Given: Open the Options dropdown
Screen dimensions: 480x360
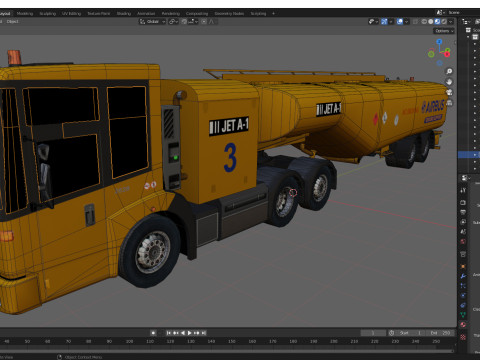Looking at the screenshot, I should [444, 31].
